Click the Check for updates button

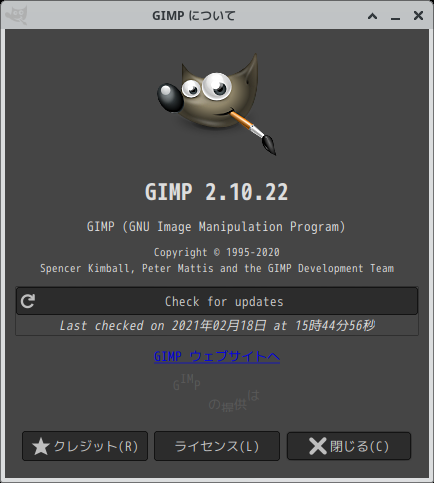[217, 301]
